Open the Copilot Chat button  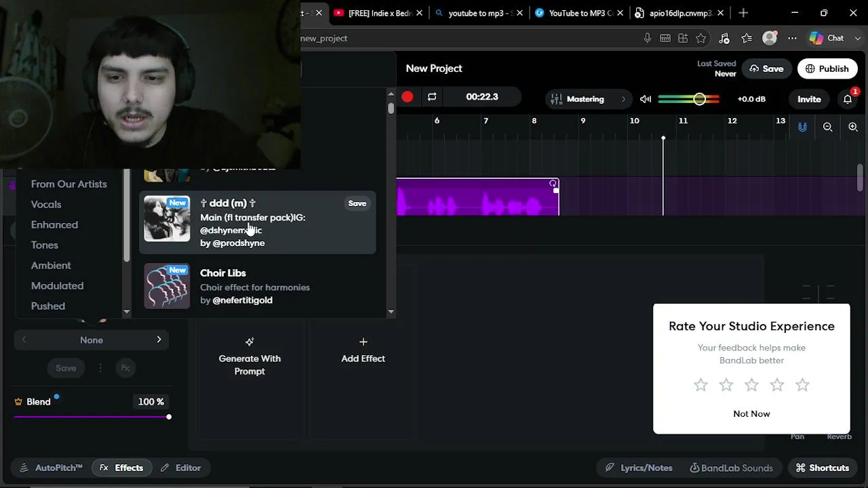point(827,38)
